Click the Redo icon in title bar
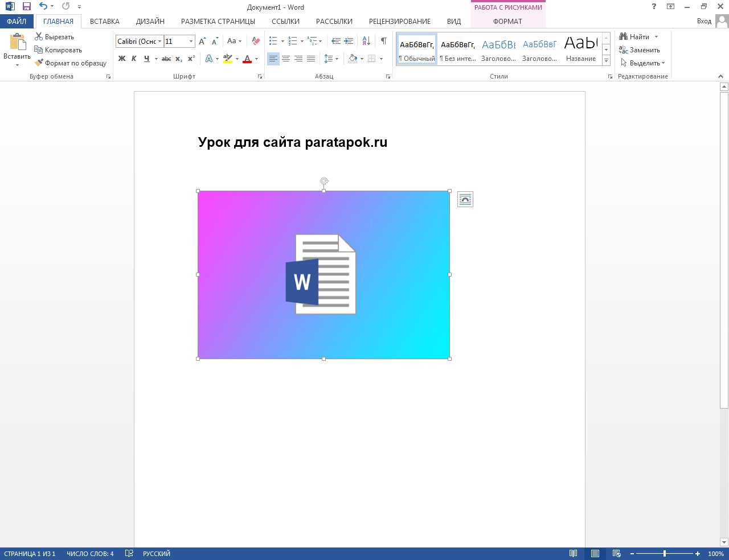The image size is (729, 560). 65,7
